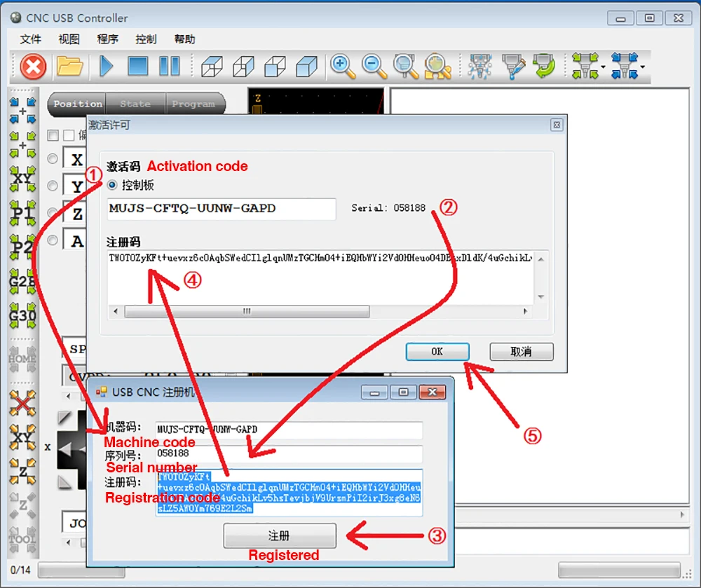
Task: Pause the program with the pause icon
Action: (170, 66)
